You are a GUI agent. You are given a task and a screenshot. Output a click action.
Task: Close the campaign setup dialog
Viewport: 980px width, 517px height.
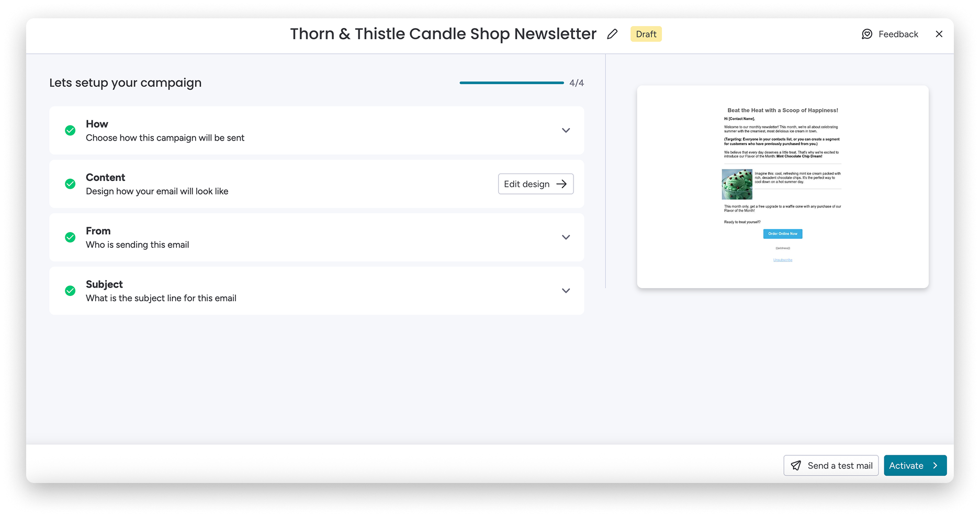939,34
